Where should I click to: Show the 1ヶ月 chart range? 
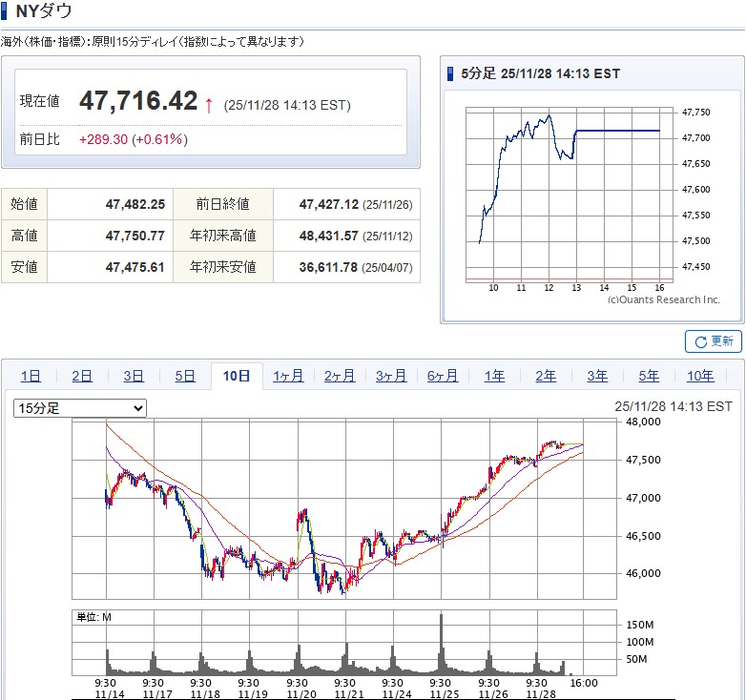point(288,376)
